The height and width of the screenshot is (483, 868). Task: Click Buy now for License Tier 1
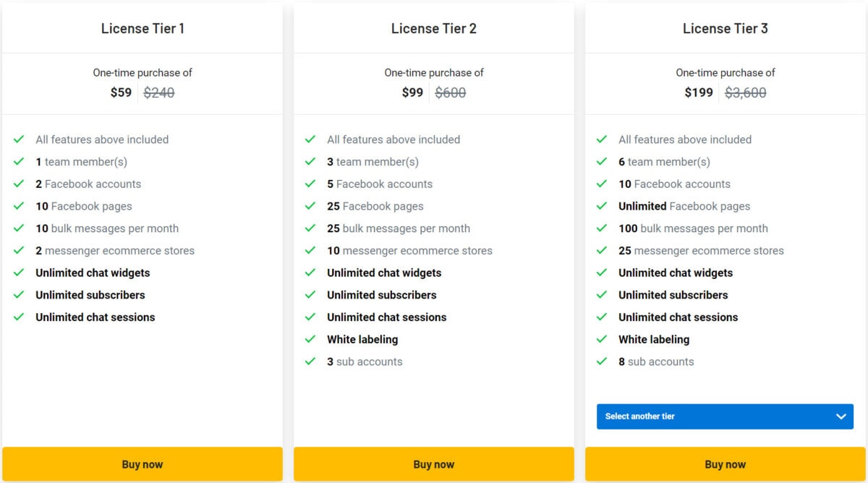[142, 463]
